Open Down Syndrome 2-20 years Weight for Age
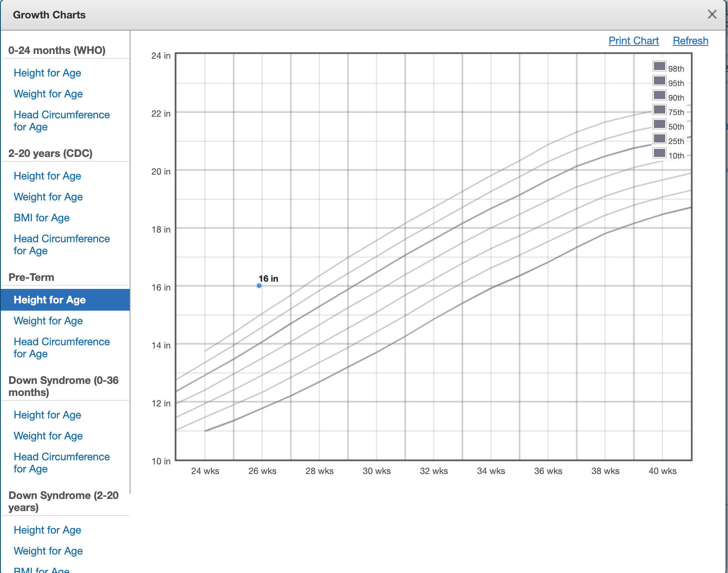728x573 pixels. point(48,551)
